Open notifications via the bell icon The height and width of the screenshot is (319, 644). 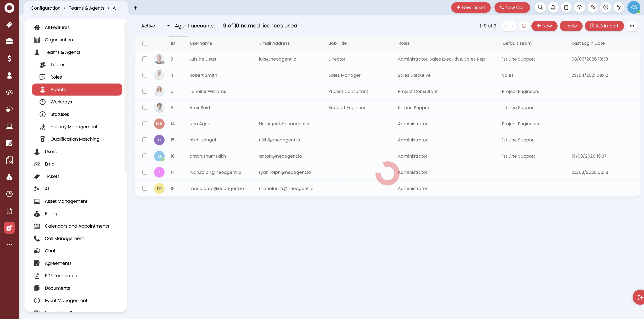coord(553,8)
